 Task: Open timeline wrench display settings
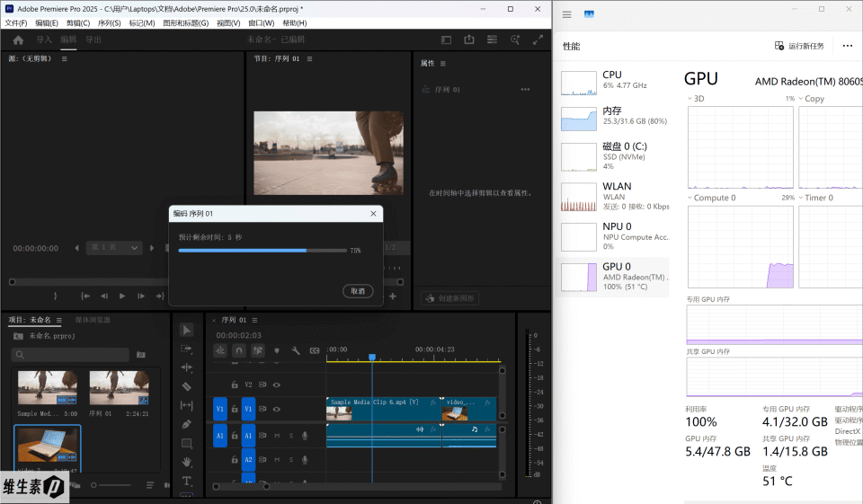pos(296,350)
